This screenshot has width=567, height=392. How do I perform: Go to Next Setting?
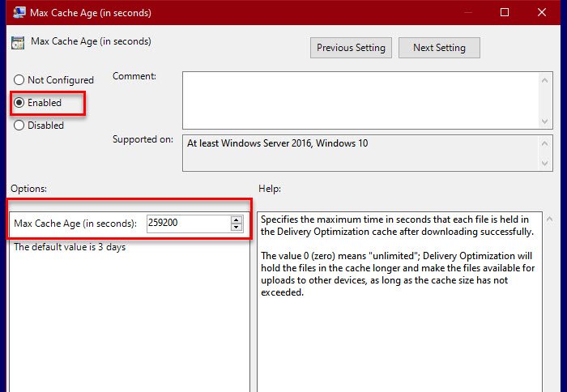[439, 48]
